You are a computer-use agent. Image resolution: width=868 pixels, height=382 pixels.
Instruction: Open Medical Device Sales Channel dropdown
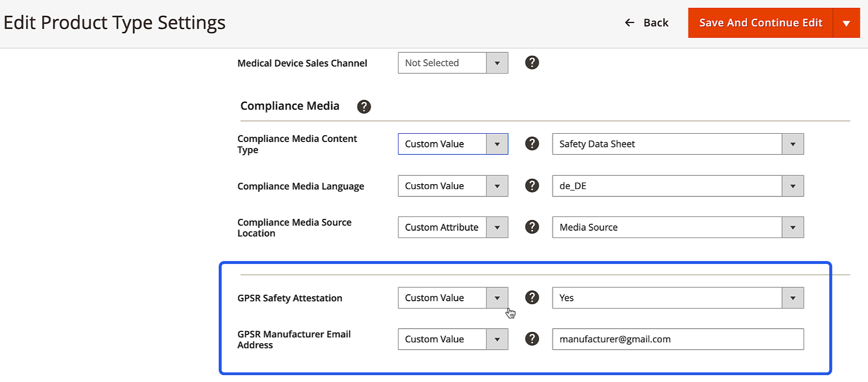(x=453, y=63)
